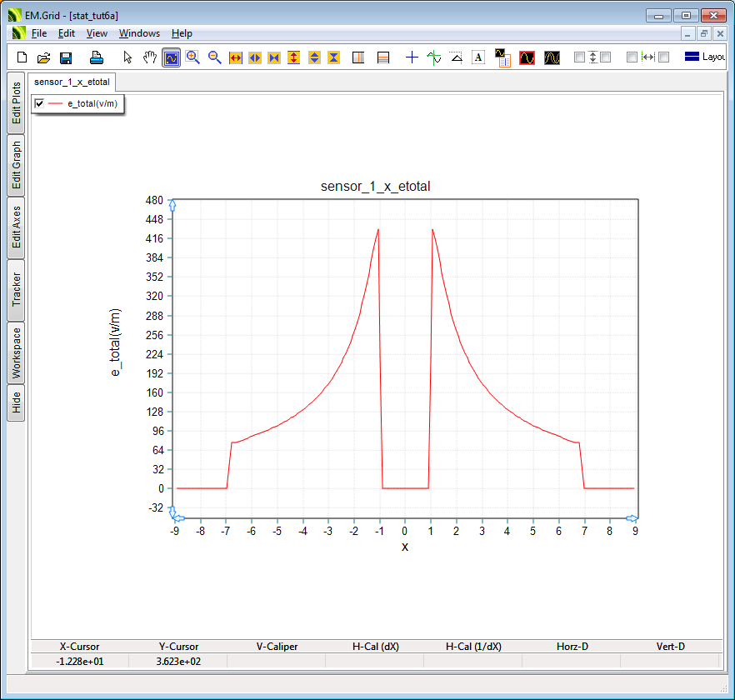
Task: Click the Layout toolbar button
Action: 705,57
